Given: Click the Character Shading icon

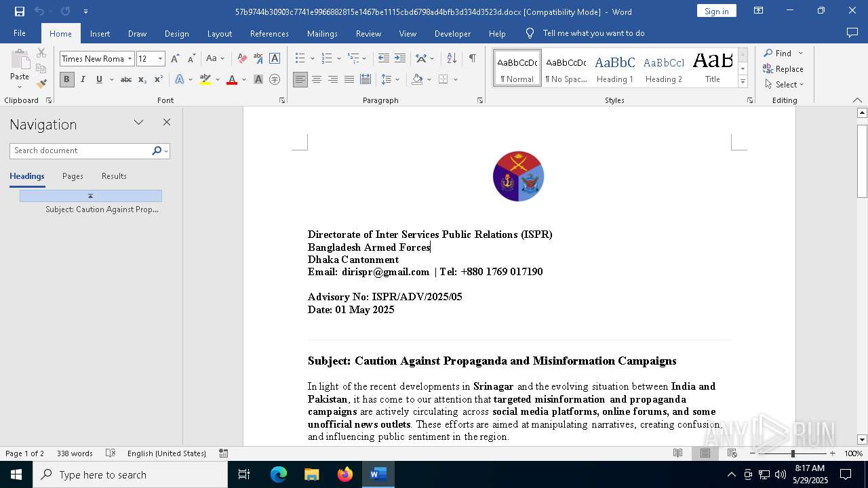Looking at the screenshot, I should [x=258, y=80].
